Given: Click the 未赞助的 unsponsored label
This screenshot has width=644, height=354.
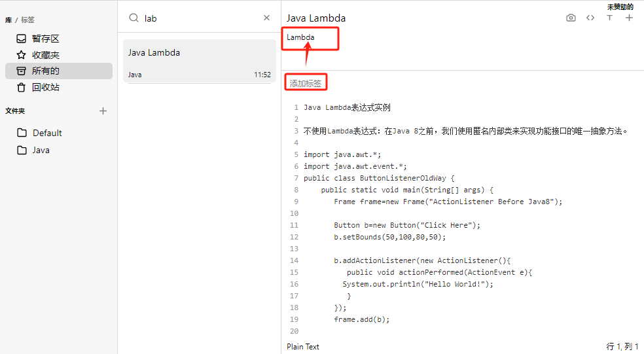Looking at the screenshot, I should (620, 7).
